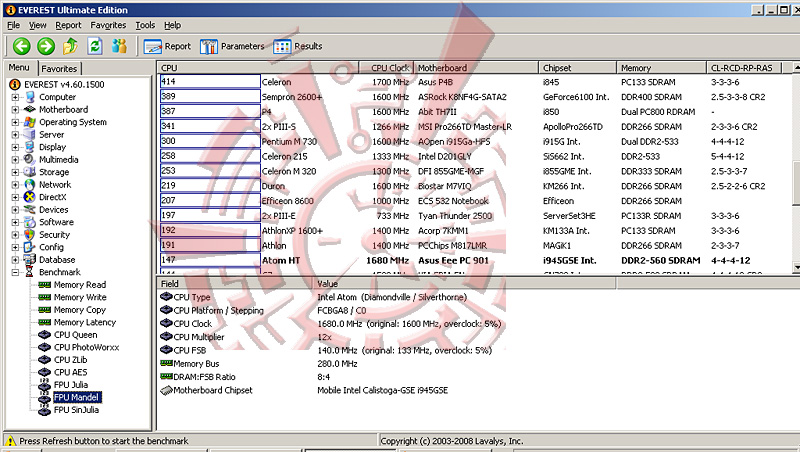The height and width of the screenshot is (452, 800).
Task: Switch to the Favorites tab
Action: (59, 68)
